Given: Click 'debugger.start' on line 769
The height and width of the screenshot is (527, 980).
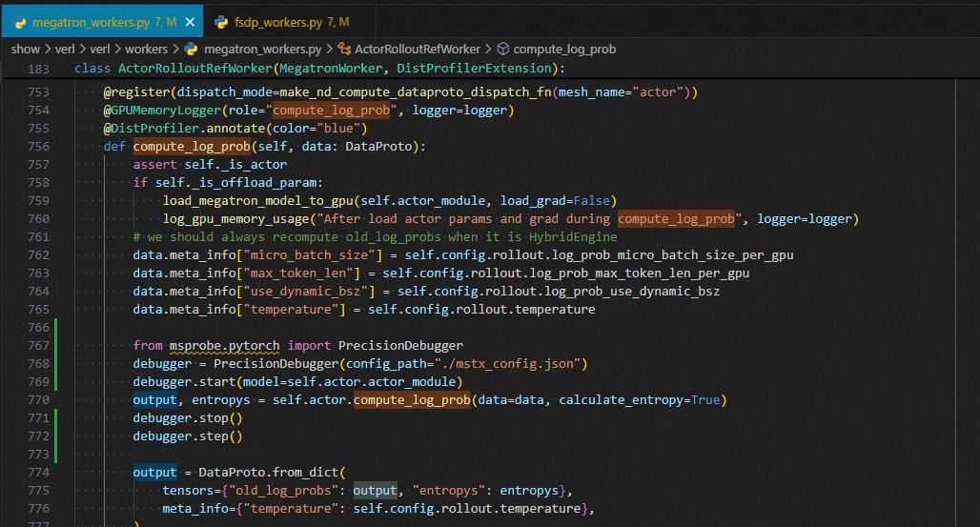Looking at the screenshot, I should click(x=184, y=382).
